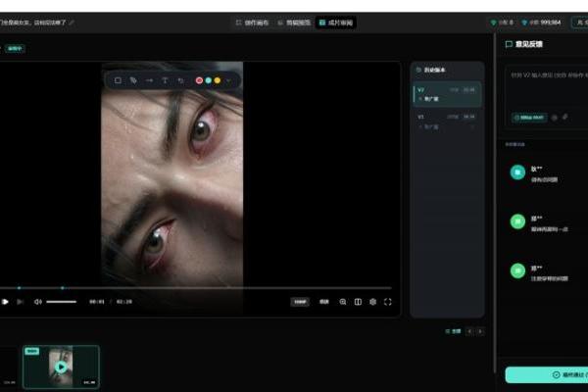Select the arrow annotation tool
Viewport: 588px width, 392px height.
pos(149,80)
